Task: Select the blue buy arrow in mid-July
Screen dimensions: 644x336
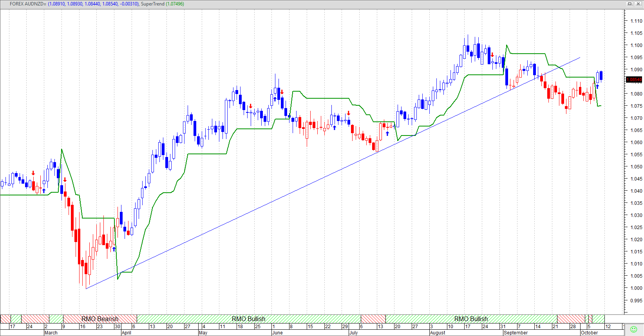Action: point(387,134)
